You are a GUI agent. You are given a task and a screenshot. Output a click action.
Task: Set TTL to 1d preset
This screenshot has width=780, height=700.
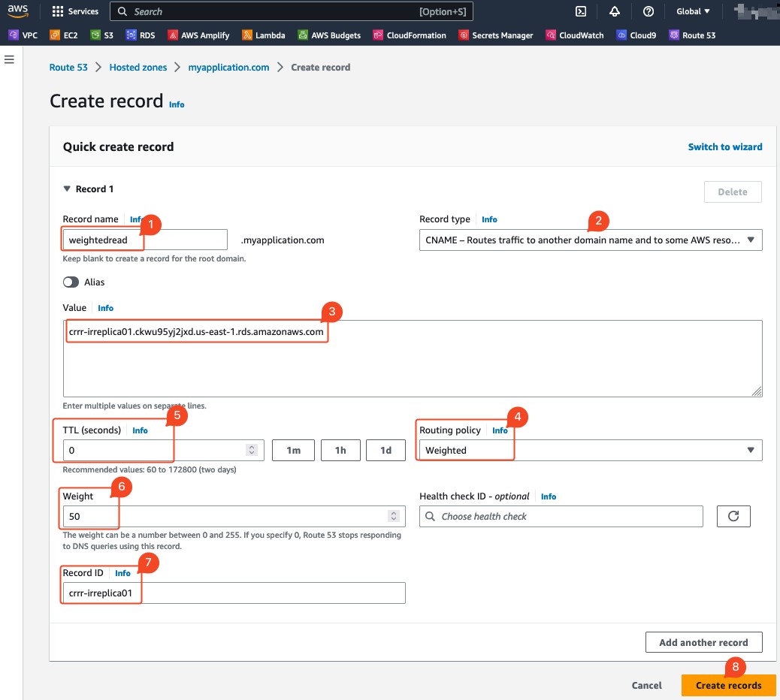click(x=385, y=451)
